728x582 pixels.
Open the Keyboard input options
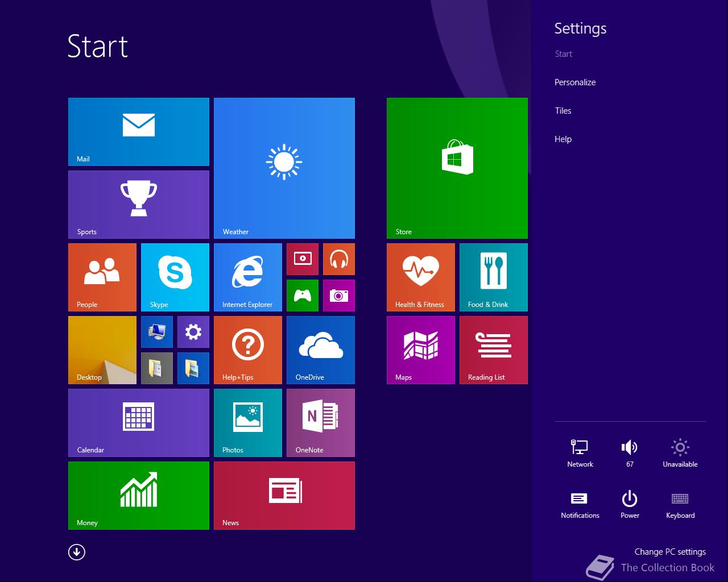(680, 505)
